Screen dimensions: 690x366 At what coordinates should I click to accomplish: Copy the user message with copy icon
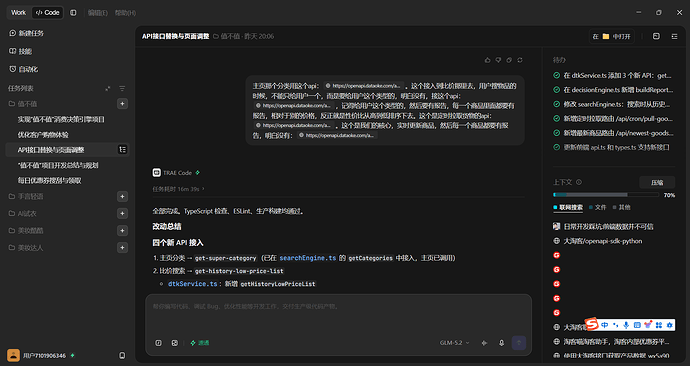coord(509,60)
